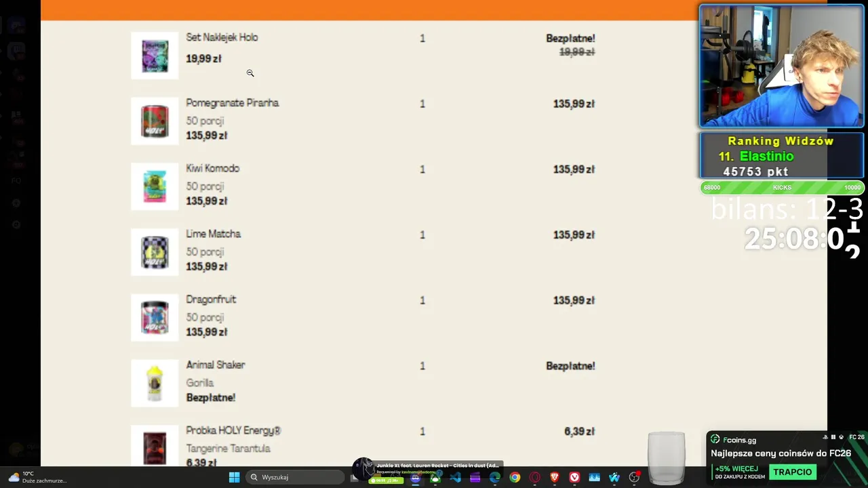Click the Lime Matcha product name
The width and height of the screenshot is (868, 488).
pyautogui.click(x=214, y=234)
